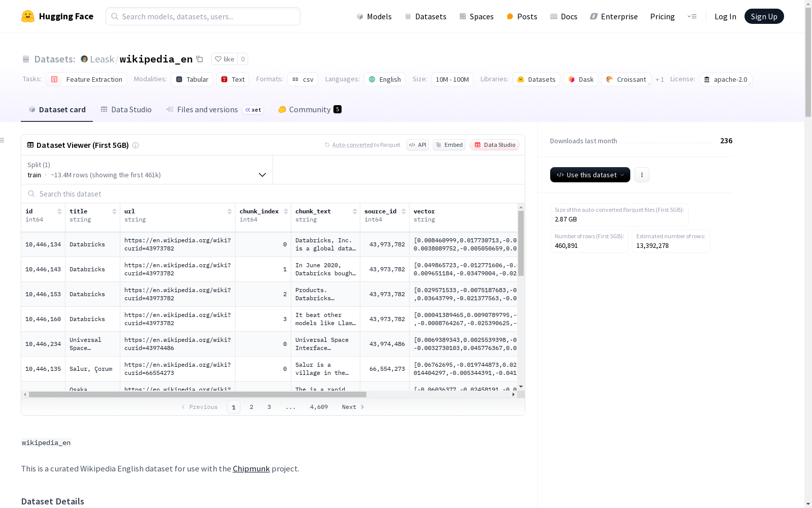Click the Embed button
The image size is (812, 508).
coord(449,145)
